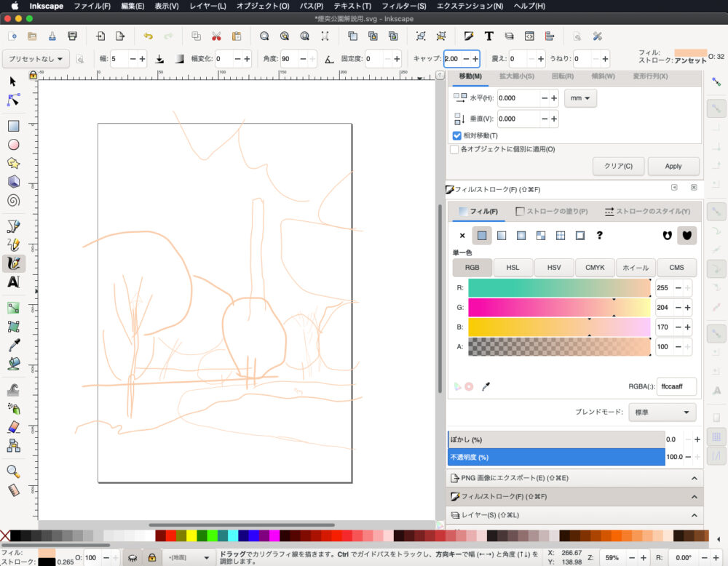Click the 不透明度 opacity slider

[x=555, y=457]
